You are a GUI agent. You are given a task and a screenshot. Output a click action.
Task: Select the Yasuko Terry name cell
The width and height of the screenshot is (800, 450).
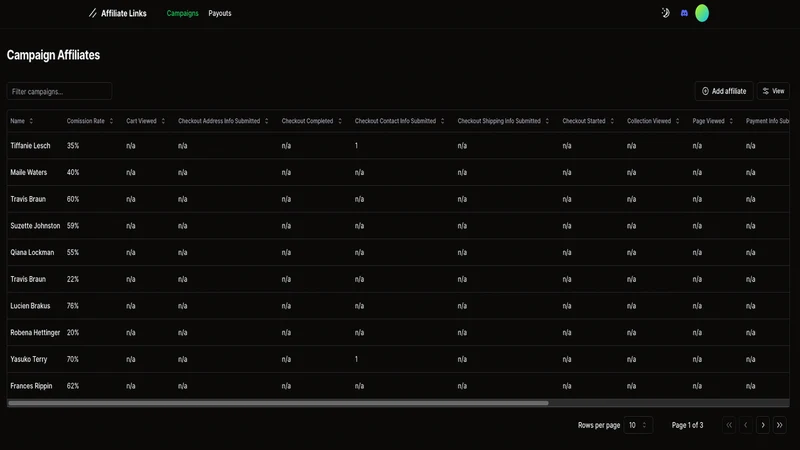29,359
